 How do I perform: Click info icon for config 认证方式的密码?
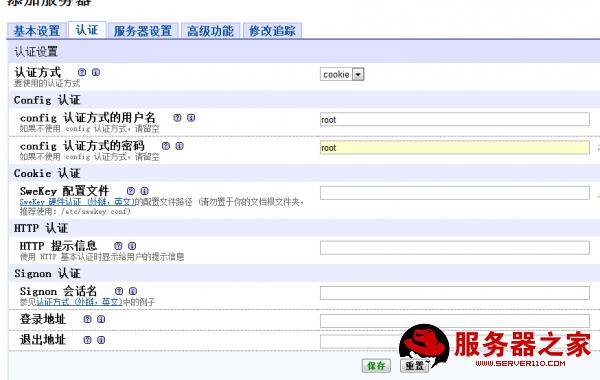179,146
